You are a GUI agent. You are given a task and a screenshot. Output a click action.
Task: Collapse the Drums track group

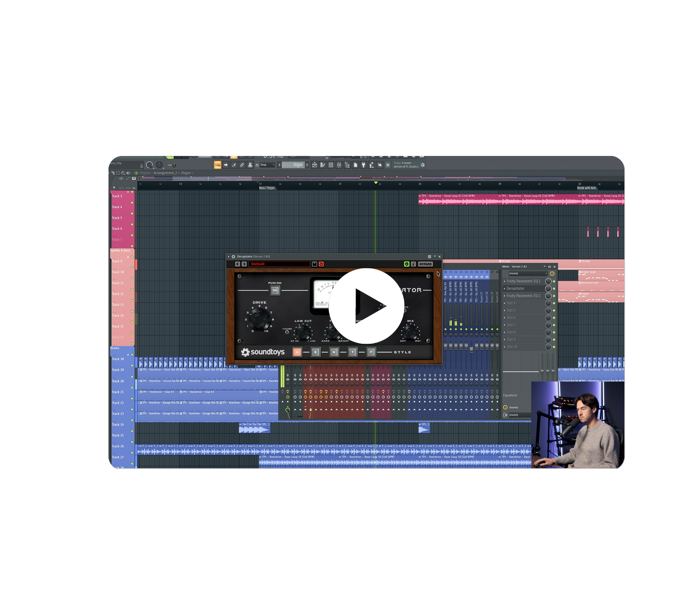coord(128,355)
